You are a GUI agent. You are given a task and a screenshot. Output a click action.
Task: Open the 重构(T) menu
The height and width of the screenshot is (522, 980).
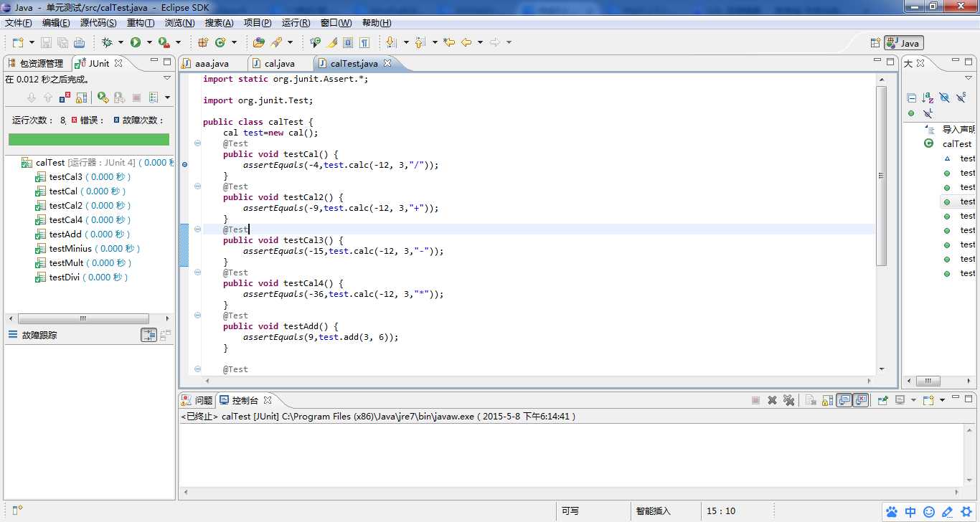[x=141, y=23]
